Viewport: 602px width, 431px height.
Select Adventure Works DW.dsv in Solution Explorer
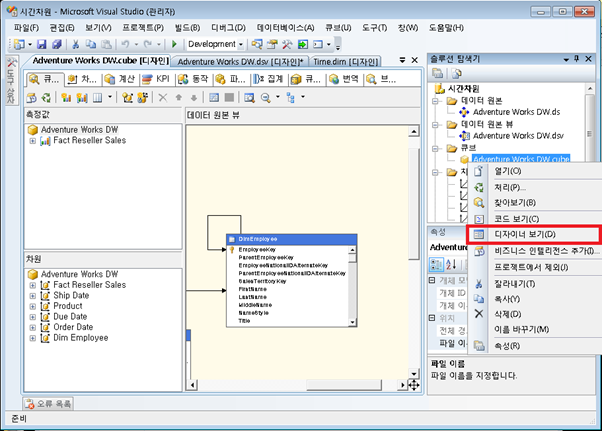[x=518, y=136]
